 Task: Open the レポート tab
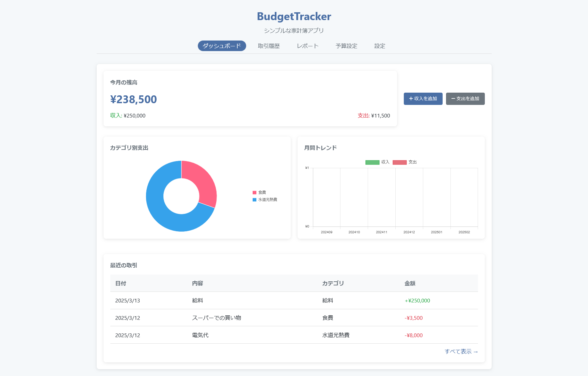pyautogui.click(x=307, y=46)
